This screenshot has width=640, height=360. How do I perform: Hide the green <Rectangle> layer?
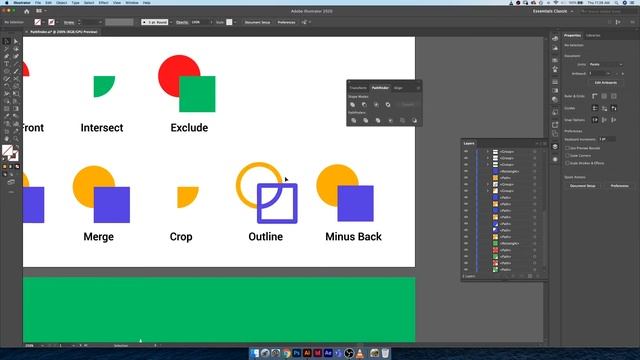click(x=466, y=243)
